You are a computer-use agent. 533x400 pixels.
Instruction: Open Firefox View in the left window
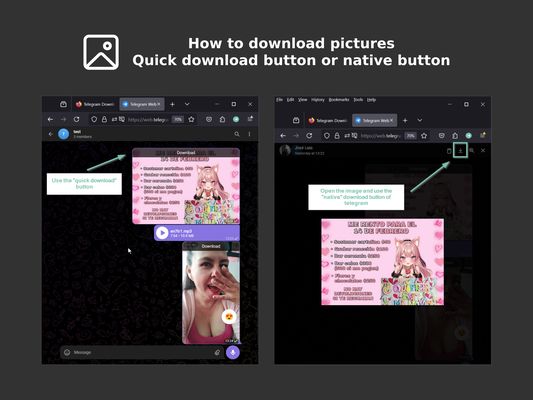[63, 104]
